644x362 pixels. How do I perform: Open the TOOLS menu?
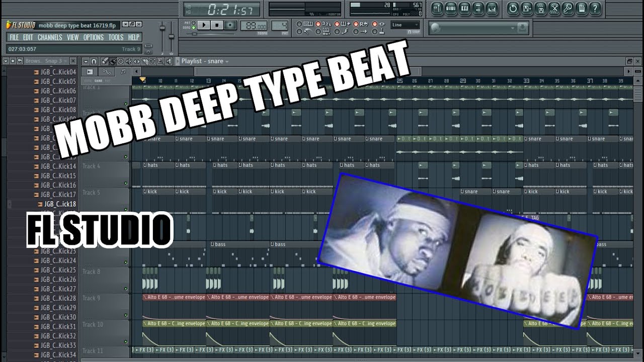click(x=116, y=37)
